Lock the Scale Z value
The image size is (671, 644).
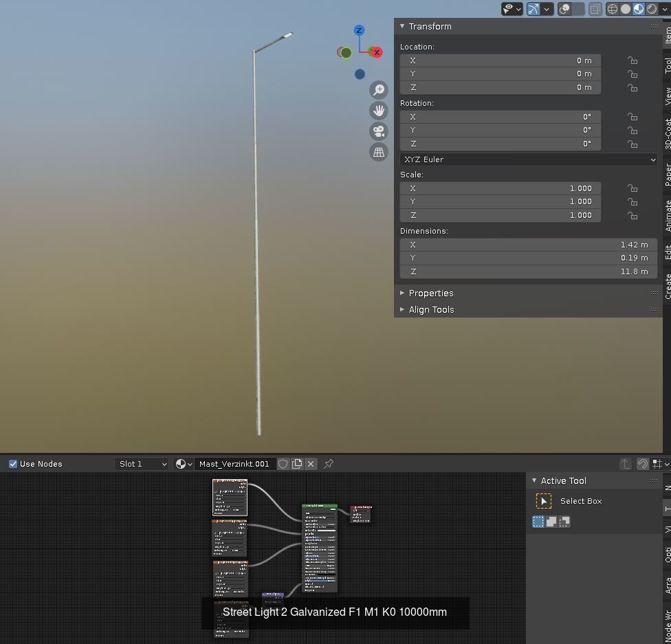[x=632, y=216]
